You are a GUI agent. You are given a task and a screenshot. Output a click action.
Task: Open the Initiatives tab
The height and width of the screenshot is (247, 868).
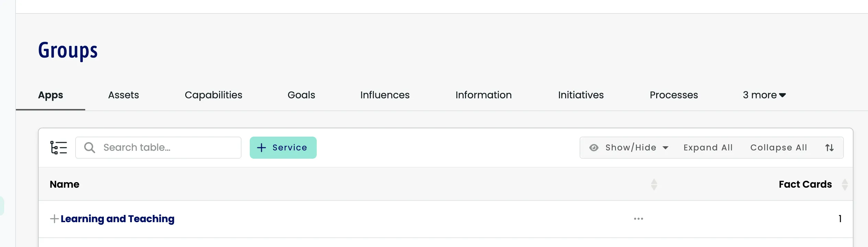[581, 95]
